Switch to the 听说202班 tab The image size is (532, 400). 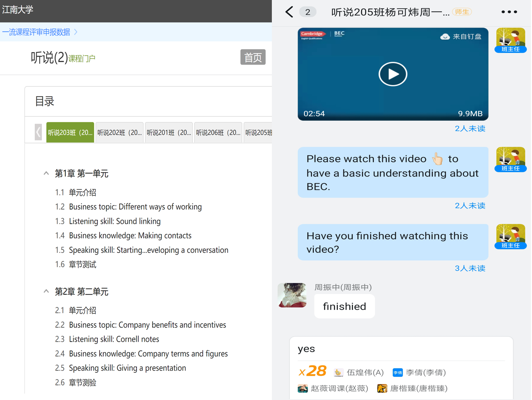tap(119, 133)
